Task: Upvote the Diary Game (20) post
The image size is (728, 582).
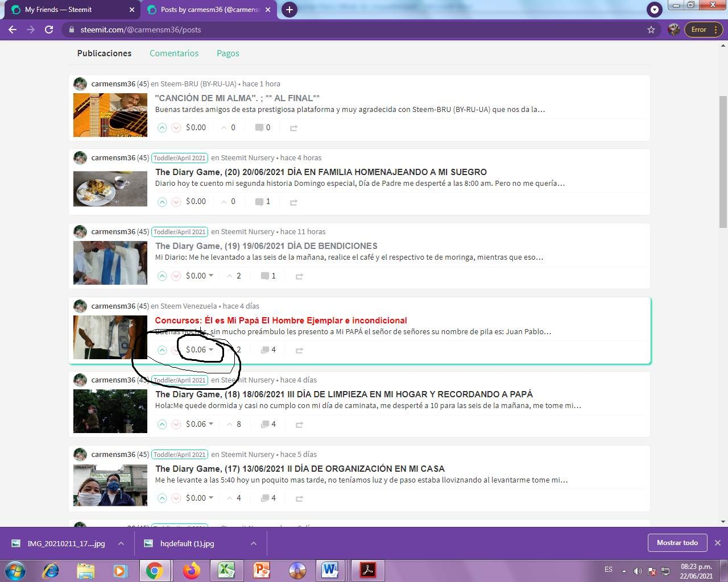Action: [x=162, y=202]
